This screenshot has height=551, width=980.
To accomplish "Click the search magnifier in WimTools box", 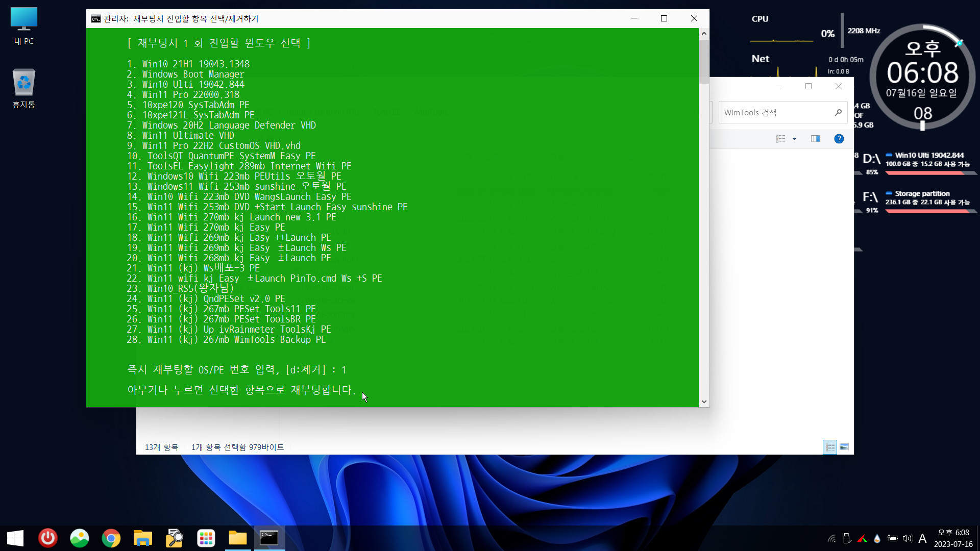I will [x=838, y=113].
